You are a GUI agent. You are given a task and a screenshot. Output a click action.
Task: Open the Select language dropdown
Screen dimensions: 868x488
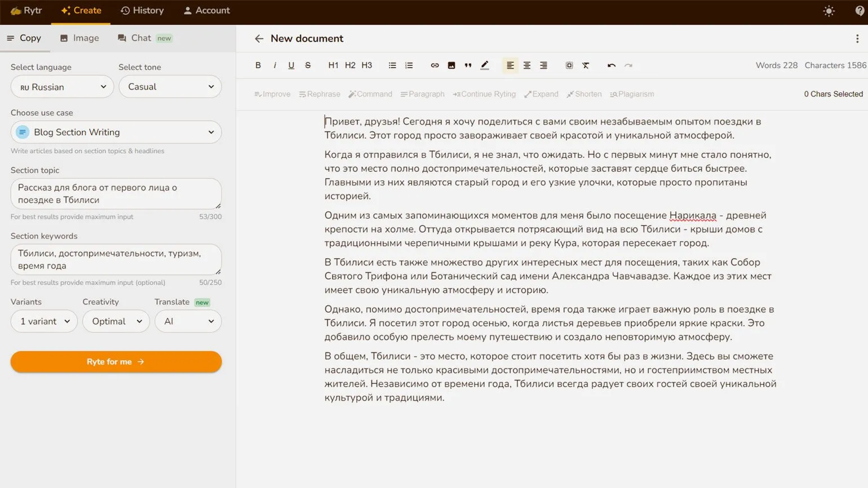pos(62,87)
